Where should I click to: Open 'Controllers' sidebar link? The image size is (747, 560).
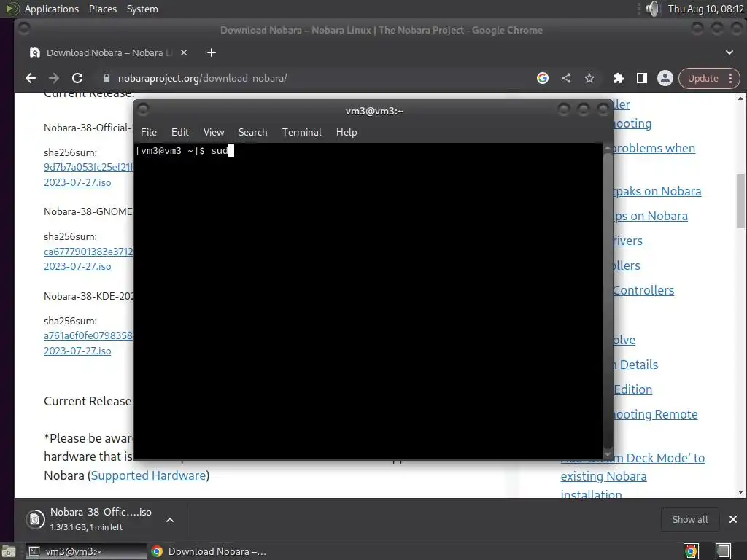[x=643, y=290]
